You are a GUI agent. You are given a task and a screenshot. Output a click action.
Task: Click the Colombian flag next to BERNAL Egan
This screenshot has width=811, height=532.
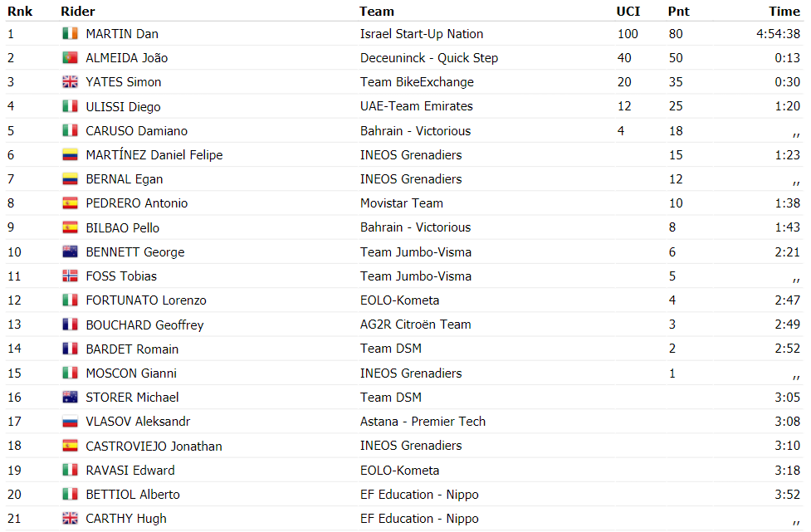tap(70, 179)
